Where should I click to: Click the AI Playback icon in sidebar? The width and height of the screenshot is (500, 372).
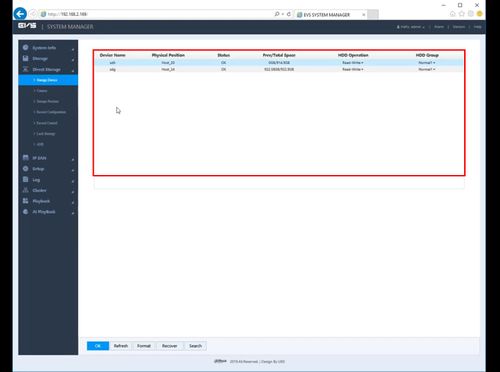pyautogui.click(x=26, y=212)
